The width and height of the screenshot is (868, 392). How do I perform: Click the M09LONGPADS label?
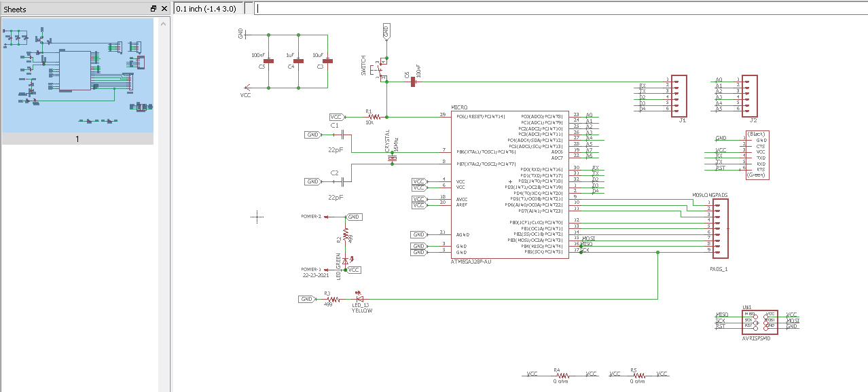(709, 195)
